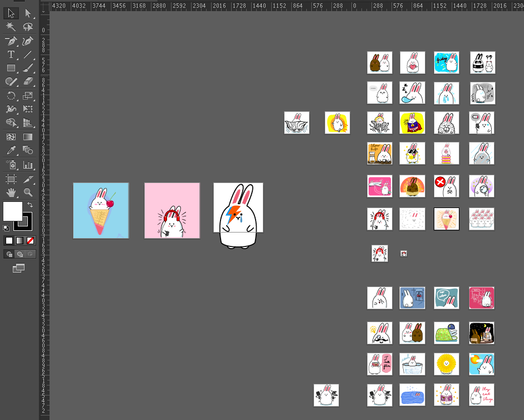This screenshot has width=524, height=420.
Task: Click the large ice cream bunny artboard on blue
Action: (x=101, y=211)
